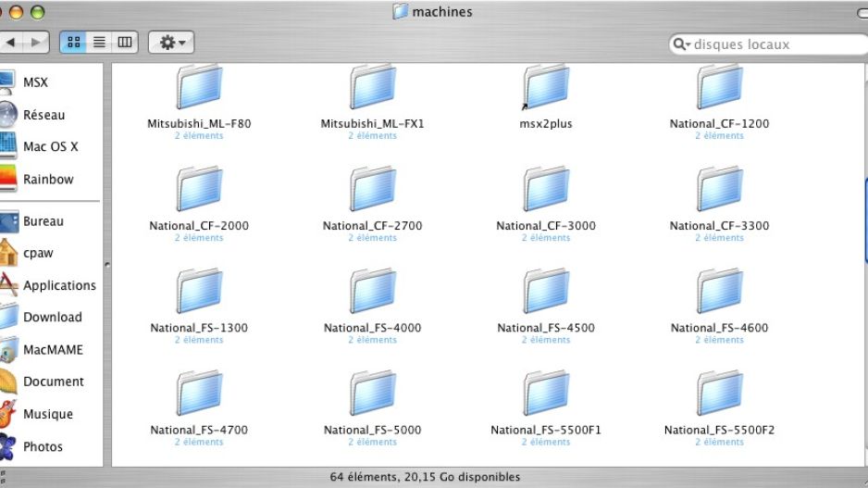This screenshot has width=868, height=488.
Task: Click the sidebar resize divider handle
Action: [107, 265]
